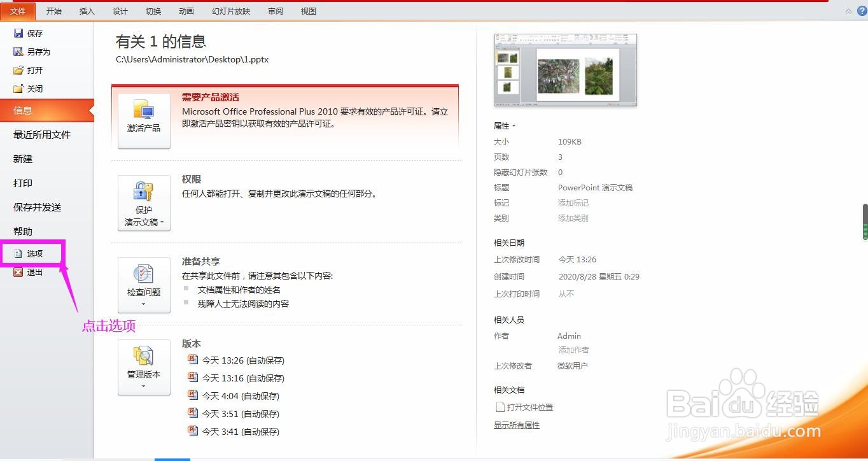Click the presentation preview thumbnail
This screenshot has width=868, height=461.
[565, 70]
